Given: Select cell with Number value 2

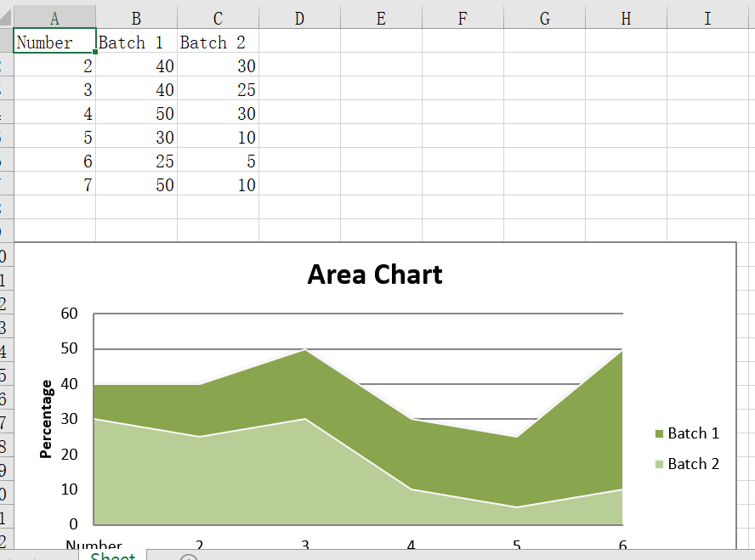Looking at the screenshot, I should [x=55, y=65].
